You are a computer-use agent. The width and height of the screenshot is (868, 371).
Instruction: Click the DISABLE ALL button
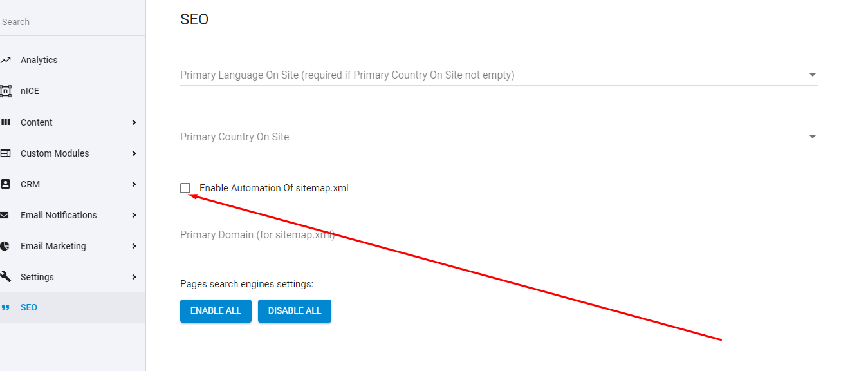click(295, 311)
